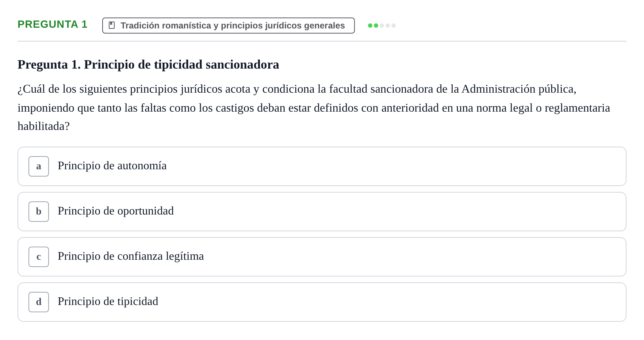Select letter badge 'd' for tipicidad
Viewport: 644px width, 340px height.
(x=39, y=302)
